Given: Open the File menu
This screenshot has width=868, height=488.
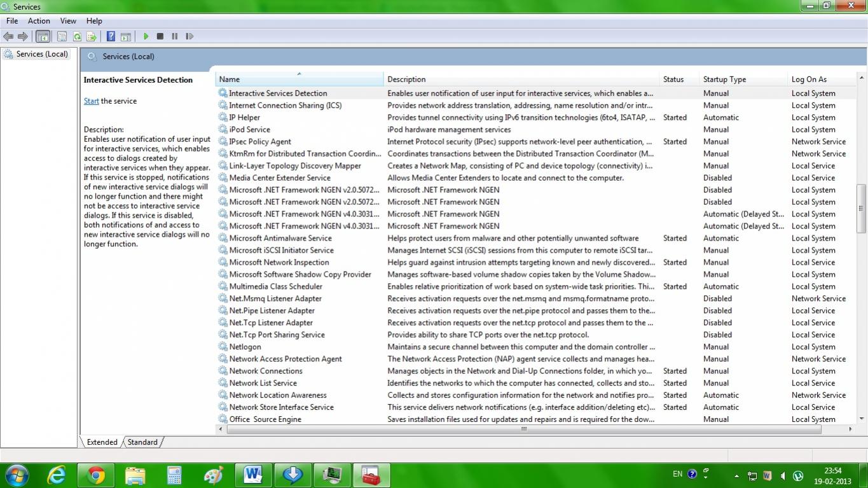Looking at the screenshot, I should pos(12,21).
